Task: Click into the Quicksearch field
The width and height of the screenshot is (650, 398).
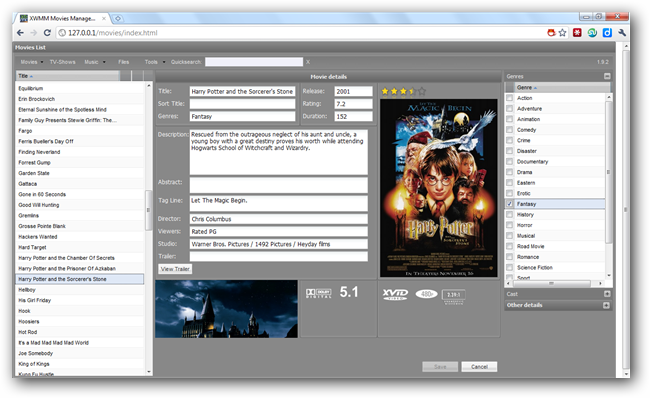Action: coord(254,62)
